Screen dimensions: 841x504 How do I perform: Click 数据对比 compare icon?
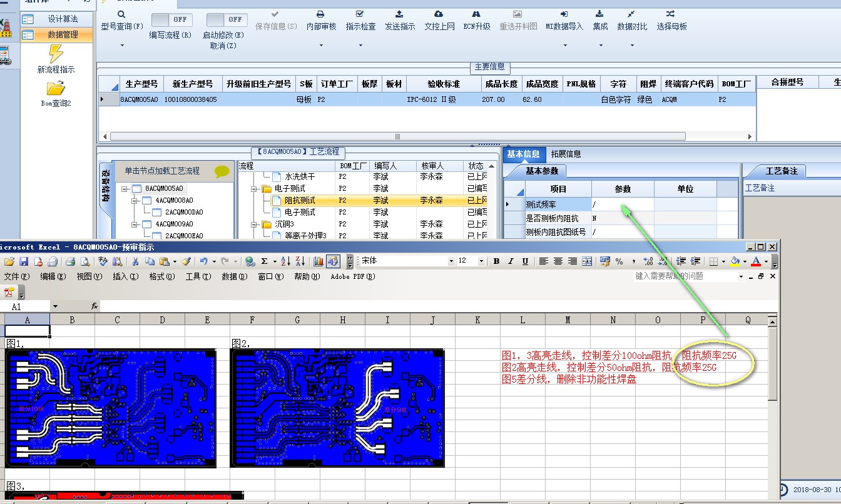[x=631, y=14]
